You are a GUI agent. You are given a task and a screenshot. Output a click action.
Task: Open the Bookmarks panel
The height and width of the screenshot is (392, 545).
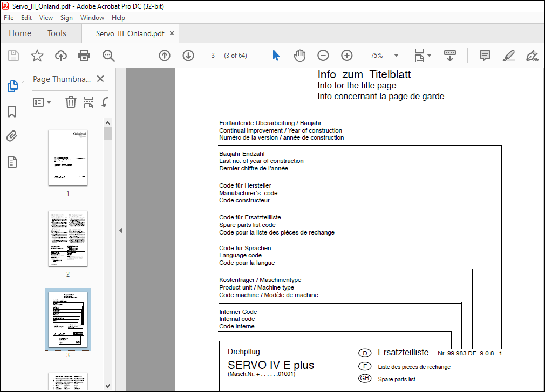(12, 112)
